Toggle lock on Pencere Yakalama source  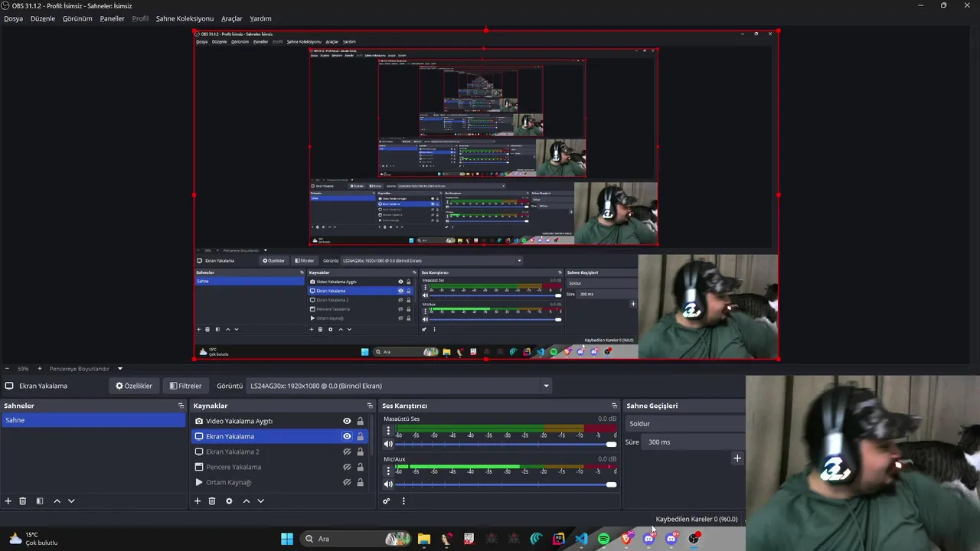point(360,467)
